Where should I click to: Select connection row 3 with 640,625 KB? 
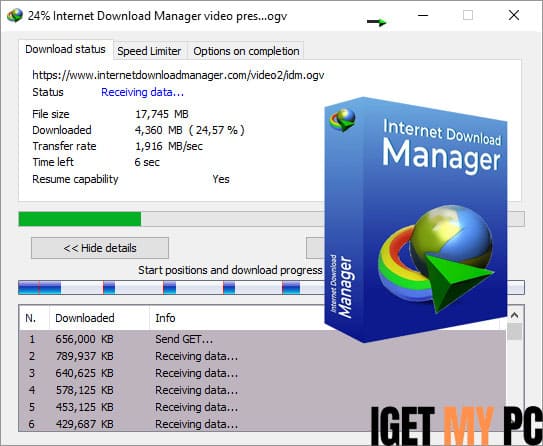click(262, 373)
